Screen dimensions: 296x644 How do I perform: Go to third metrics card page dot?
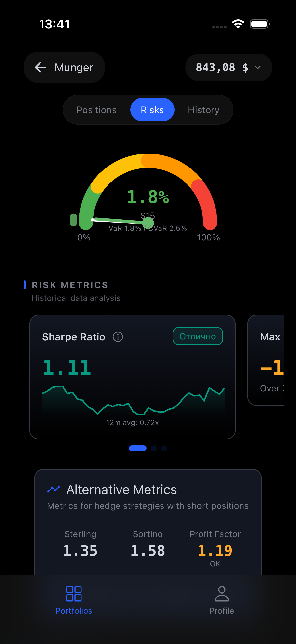(164, 448)
